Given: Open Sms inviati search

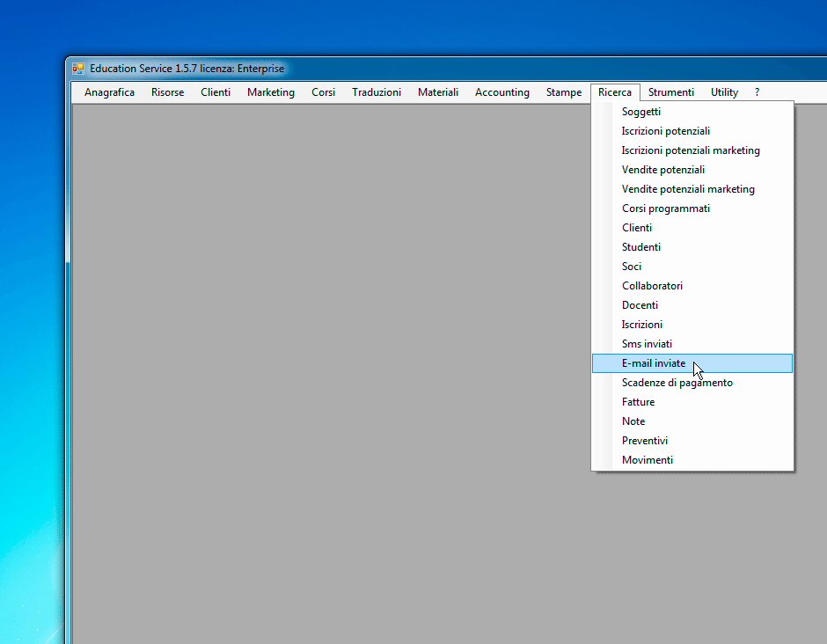Looking at the screenshot, I should point(692,344).
